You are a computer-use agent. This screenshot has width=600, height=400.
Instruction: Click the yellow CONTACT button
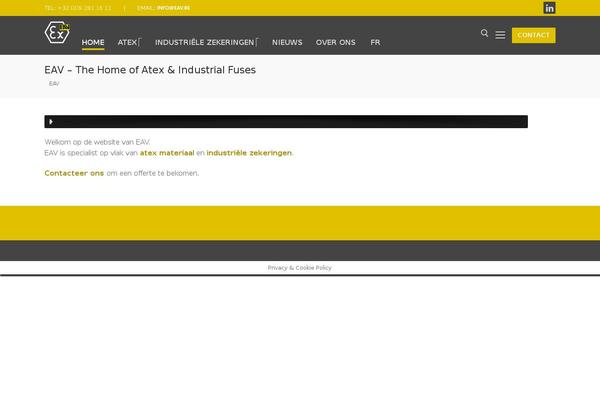tap(533, 35)
